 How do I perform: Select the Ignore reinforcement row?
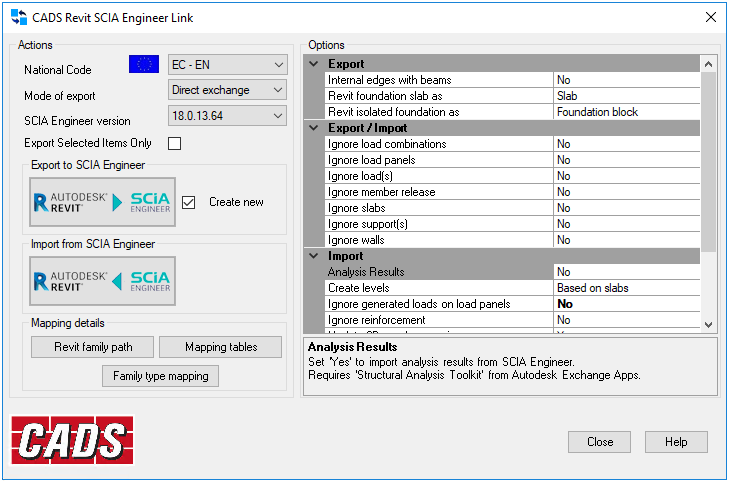pos(512,320)
